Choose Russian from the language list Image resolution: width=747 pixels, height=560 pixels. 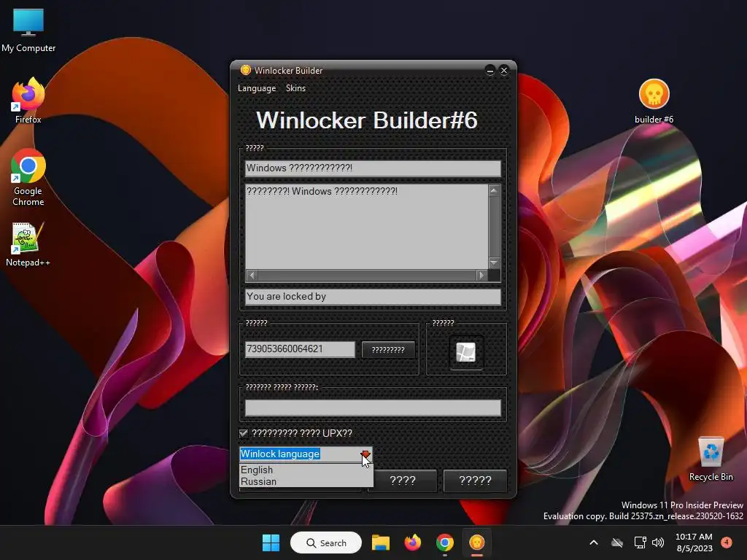[x=306, y=481]
